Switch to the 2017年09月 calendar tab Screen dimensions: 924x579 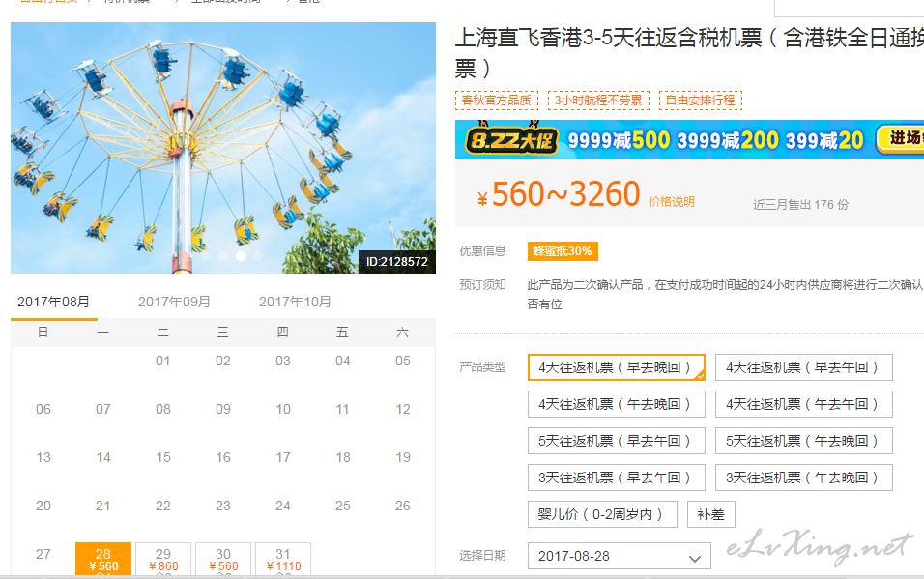pyautogui.click(x=174, y=302)
